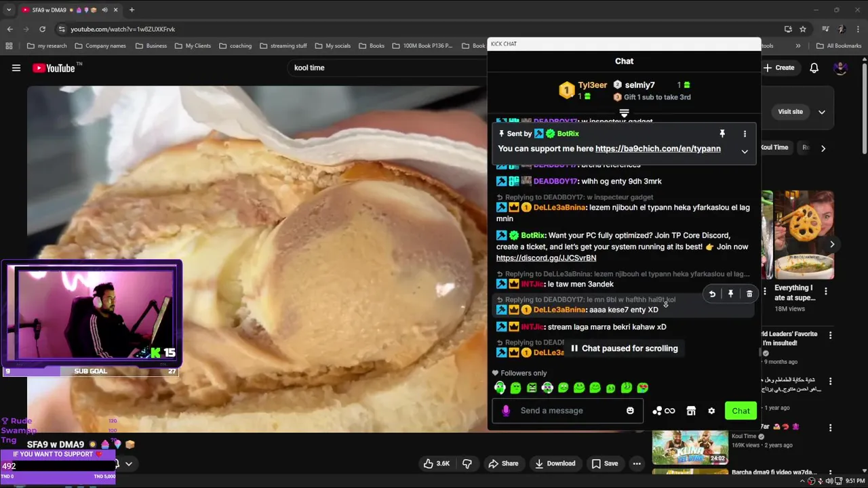Viewport: 868px width, 488px height.
Task: Click the Share button under video
Action: click(x=503, y=464)
